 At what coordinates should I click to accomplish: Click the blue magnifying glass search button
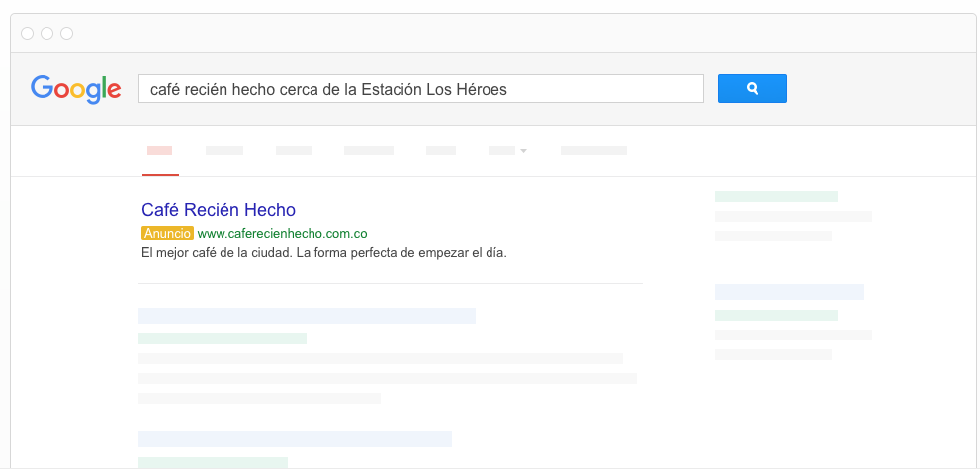click(x=752, y=89)
